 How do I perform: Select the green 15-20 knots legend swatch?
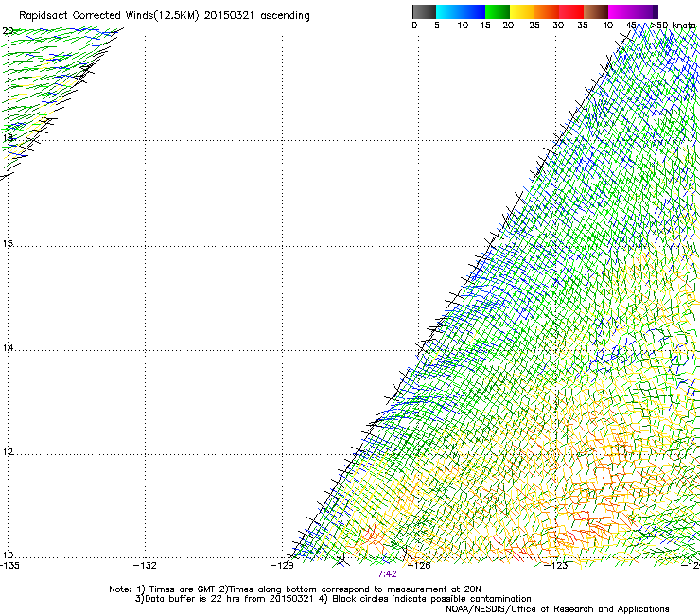coord(498,11)
